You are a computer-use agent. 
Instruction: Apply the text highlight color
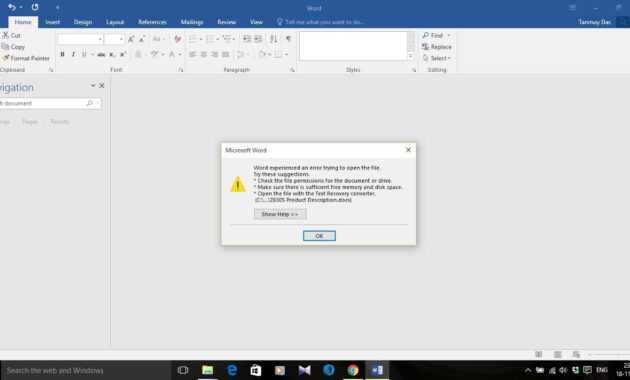coord(154,54)
